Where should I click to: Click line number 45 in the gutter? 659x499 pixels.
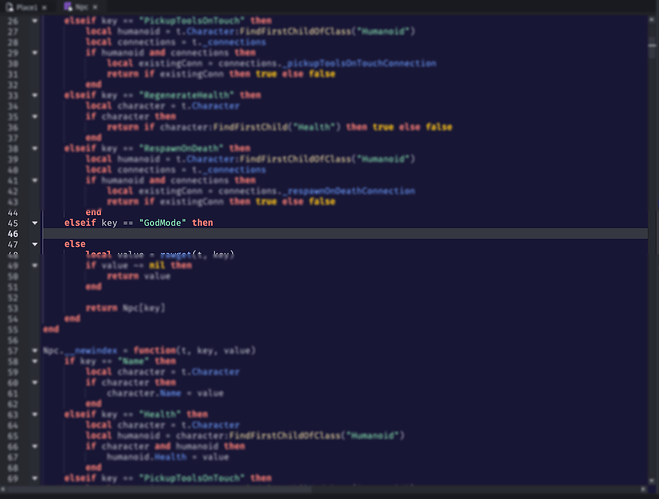click(x=13, y=223)
